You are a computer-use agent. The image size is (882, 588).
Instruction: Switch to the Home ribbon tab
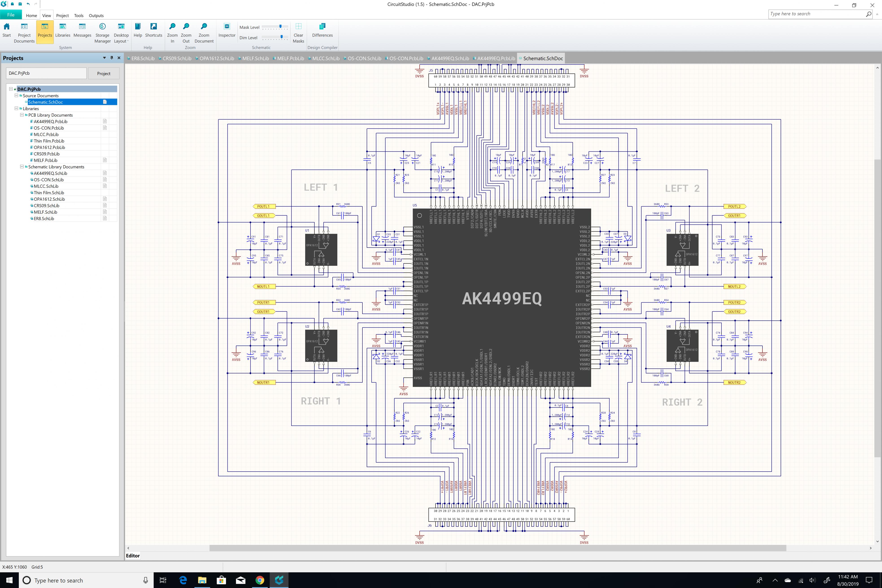tap(31, 15)
